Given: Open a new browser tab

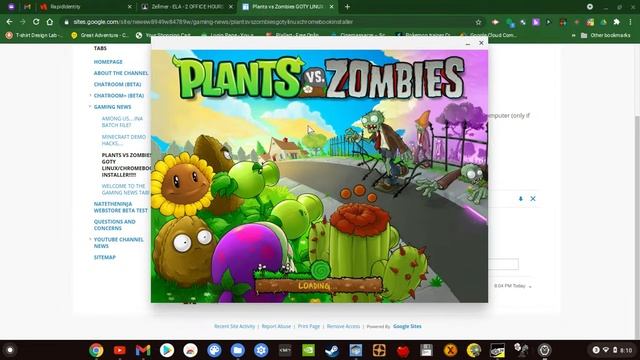Looking at the screenshot, I should click(347, 7).
